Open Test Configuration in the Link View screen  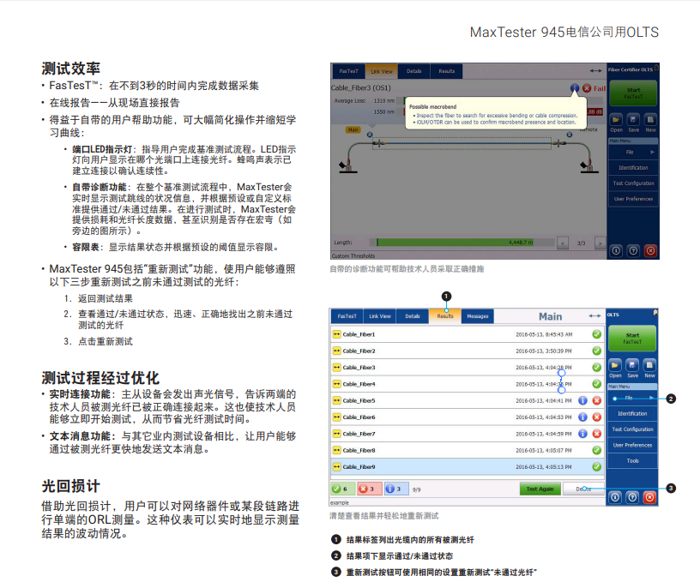click(x=633, y=183)
